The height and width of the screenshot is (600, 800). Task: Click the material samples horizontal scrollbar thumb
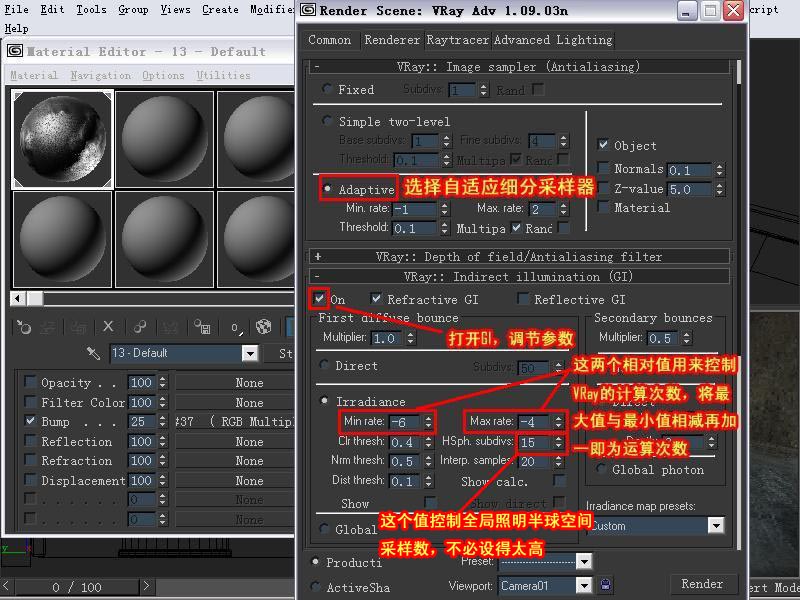[x=35, y=298]
